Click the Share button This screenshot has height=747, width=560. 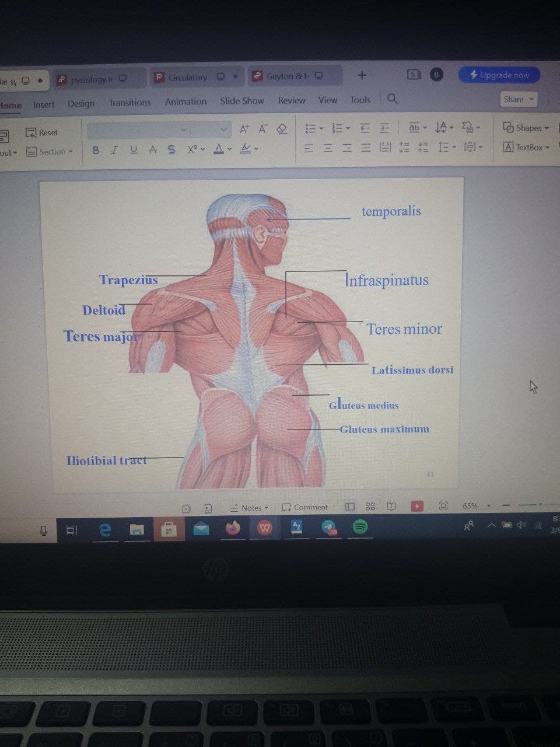pos(518,99)
